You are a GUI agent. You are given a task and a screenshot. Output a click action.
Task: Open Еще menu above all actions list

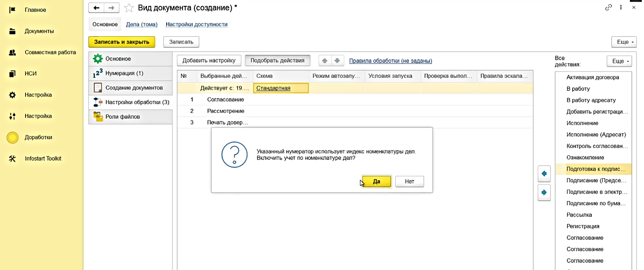(x=619, y=61)
